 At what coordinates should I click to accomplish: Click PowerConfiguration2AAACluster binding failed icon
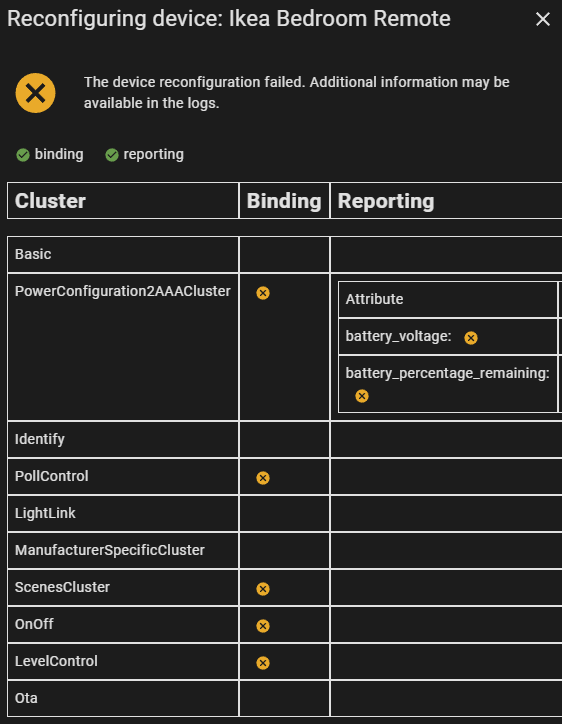click(x=263, y=293)
